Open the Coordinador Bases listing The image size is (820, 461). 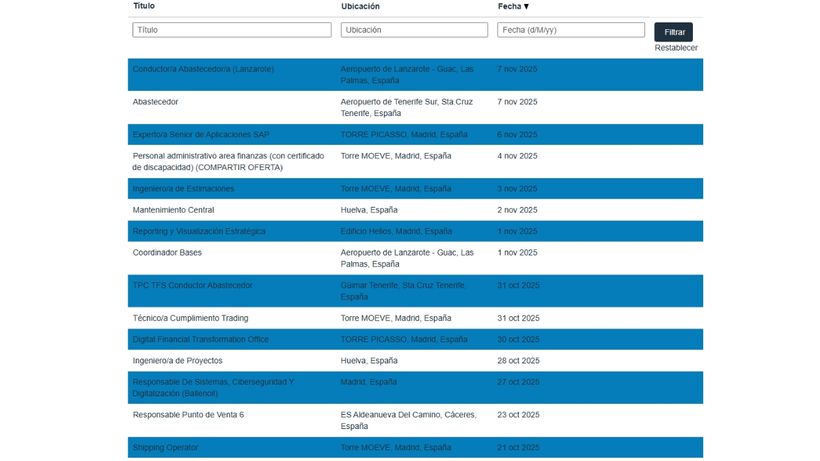pos(167,253)
